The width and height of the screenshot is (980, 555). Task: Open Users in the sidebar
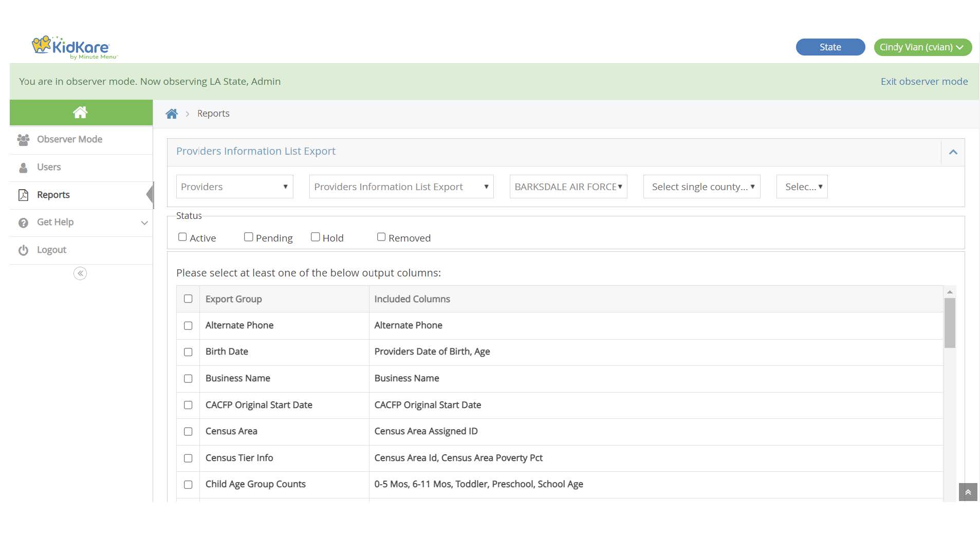click(x=81, y=168)
